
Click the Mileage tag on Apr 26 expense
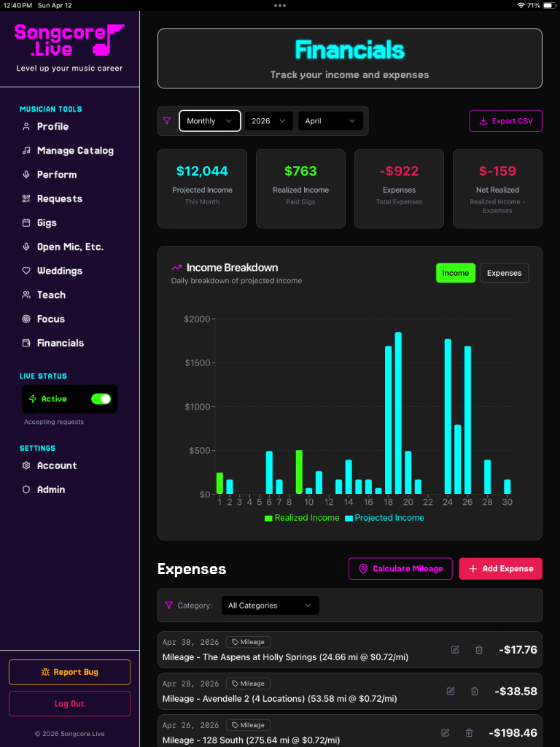coord(248,725)
